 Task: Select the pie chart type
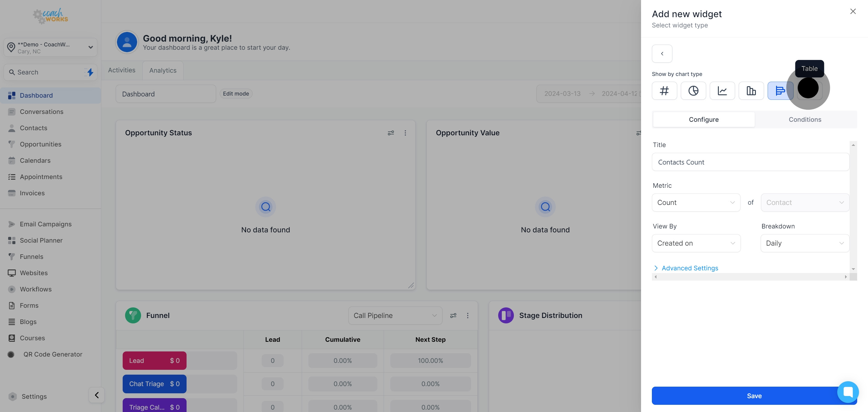point(693,91)
